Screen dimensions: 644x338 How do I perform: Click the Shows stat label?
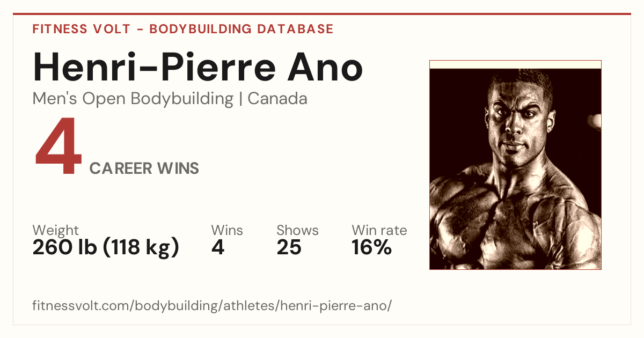[298, 231]
